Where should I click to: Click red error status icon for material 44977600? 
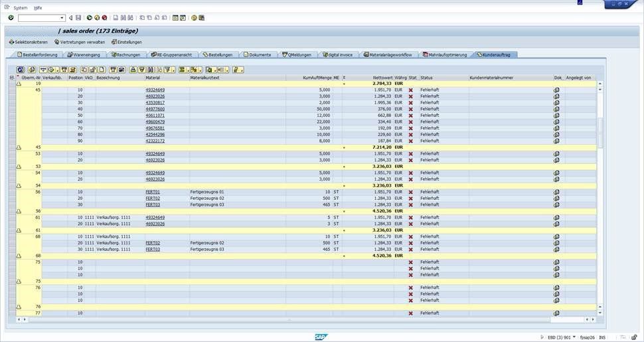pyautogui.click(x=411, y=109)
